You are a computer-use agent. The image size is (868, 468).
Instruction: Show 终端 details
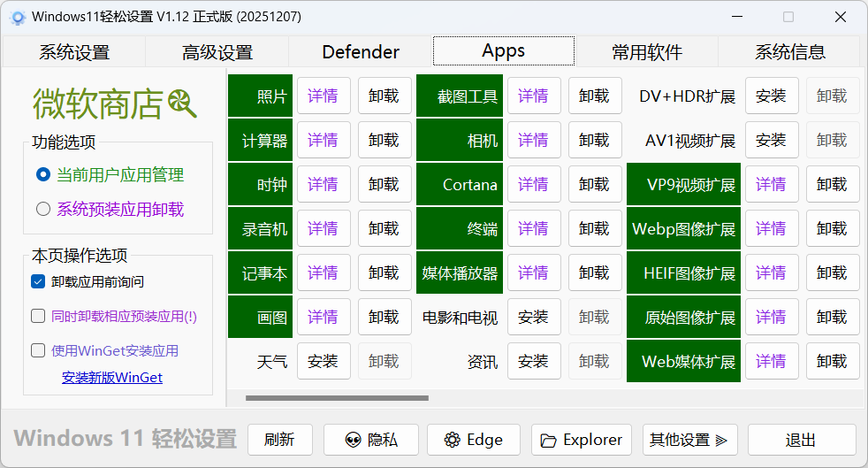pos(534,229)
